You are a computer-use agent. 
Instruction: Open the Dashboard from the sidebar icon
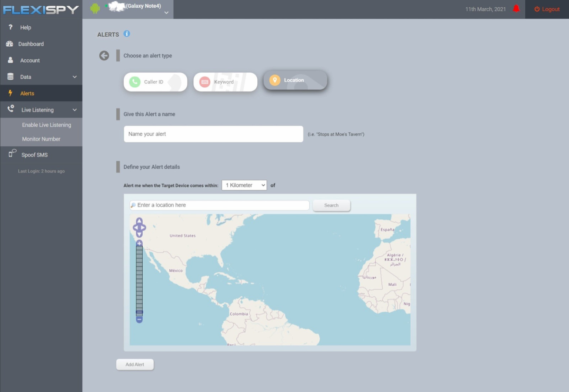[10, 44]
